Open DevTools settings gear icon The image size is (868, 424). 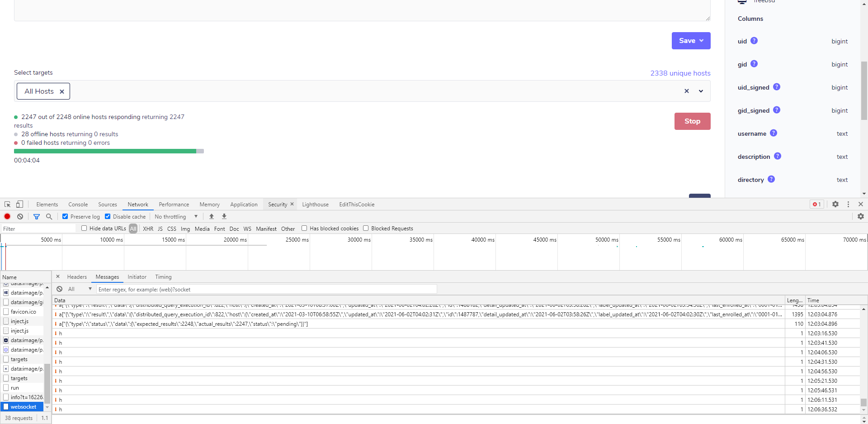point(835,205)
